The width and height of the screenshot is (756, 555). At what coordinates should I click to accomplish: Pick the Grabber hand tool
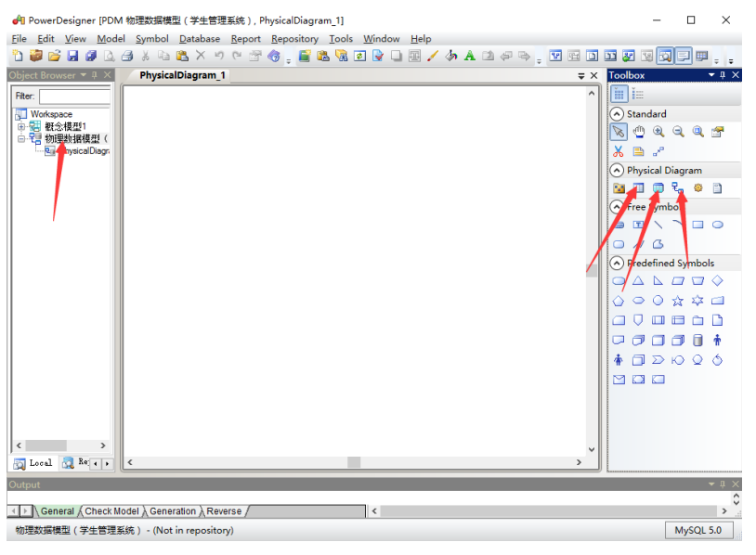point(638,132)
